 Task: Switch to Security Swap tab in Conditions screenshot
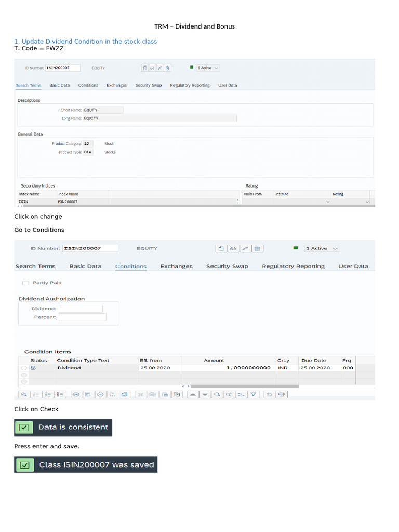point(228,267)
